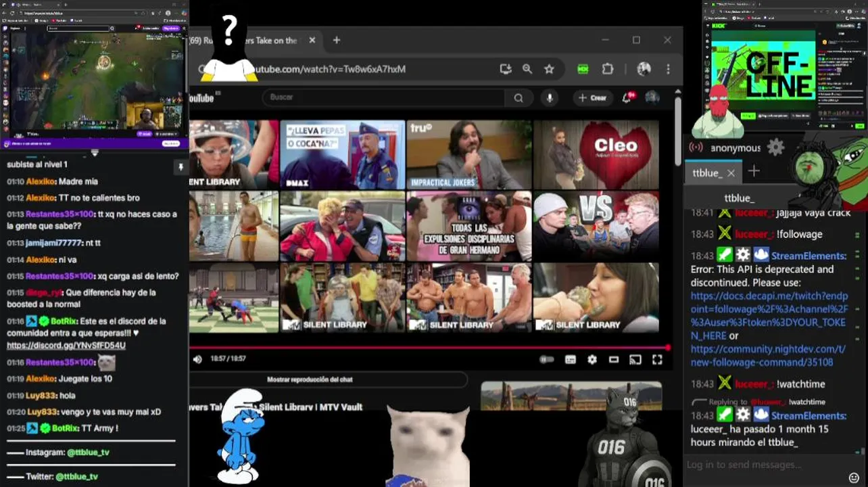
Task: Open the Chrome profile avatar
Action: pos(644,69)
